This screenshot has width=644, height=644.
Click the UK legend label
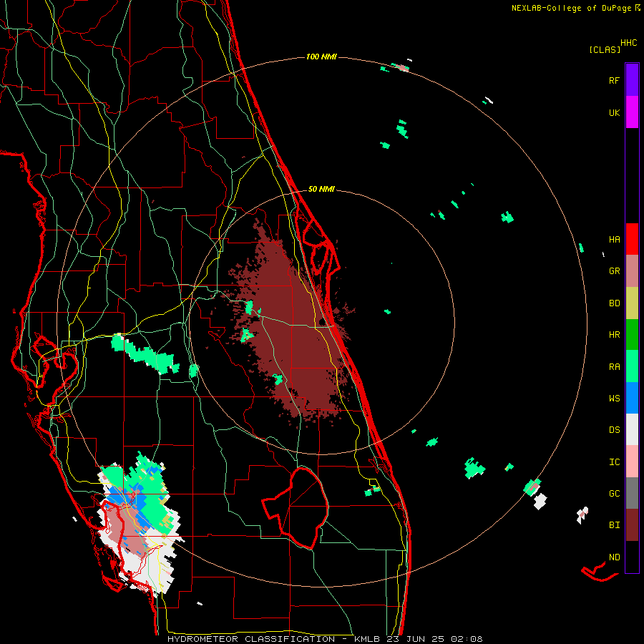tap(615, 112)
